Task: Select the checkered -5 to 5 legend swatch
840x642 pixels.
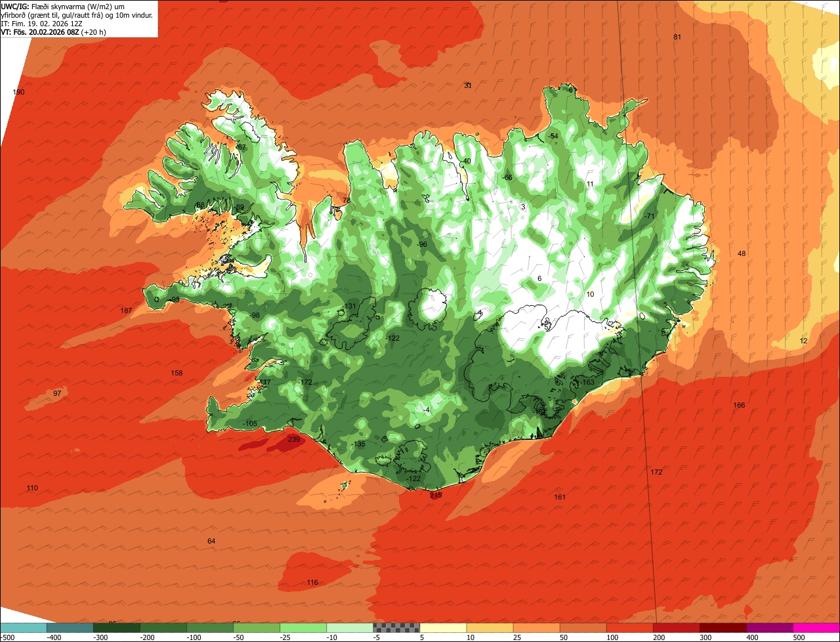Action: (396, 628)
